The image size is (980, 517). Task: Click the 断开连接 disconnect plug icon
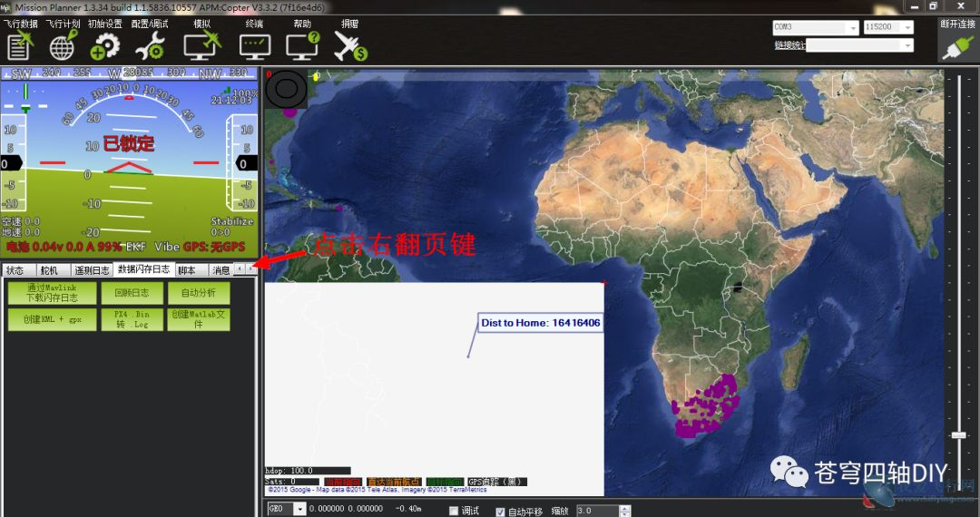click(x=958, y=47)
